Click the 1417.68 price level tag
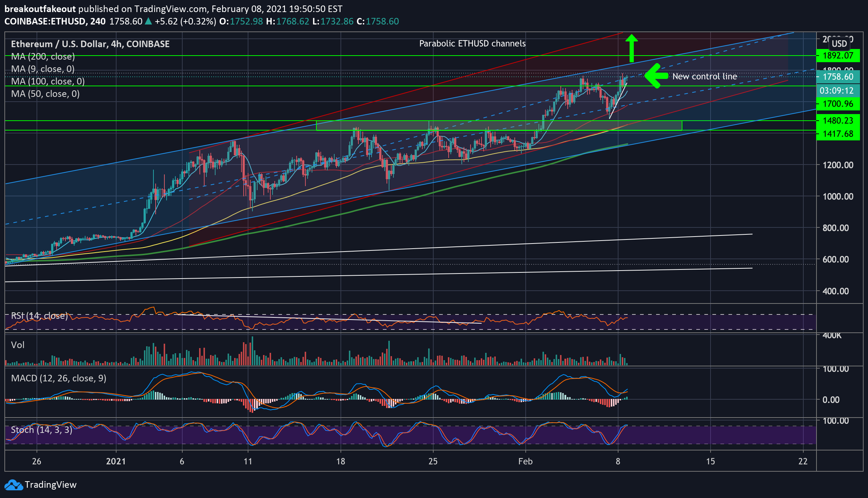The width and height of the screenshot is (868, 498). (x=838, y=134)
